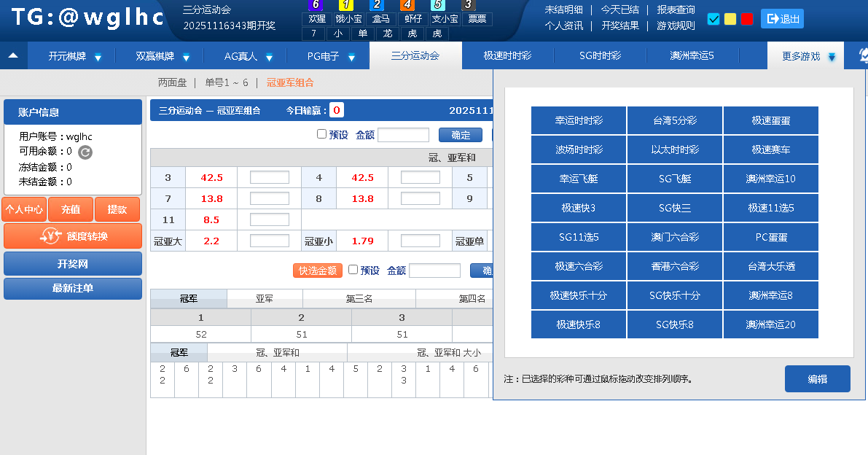Image resolution: width=868 pixels, height=455 pixels.
Task: Expand the 开元棋牌 dropdown menu
Action: coord(98,57)
